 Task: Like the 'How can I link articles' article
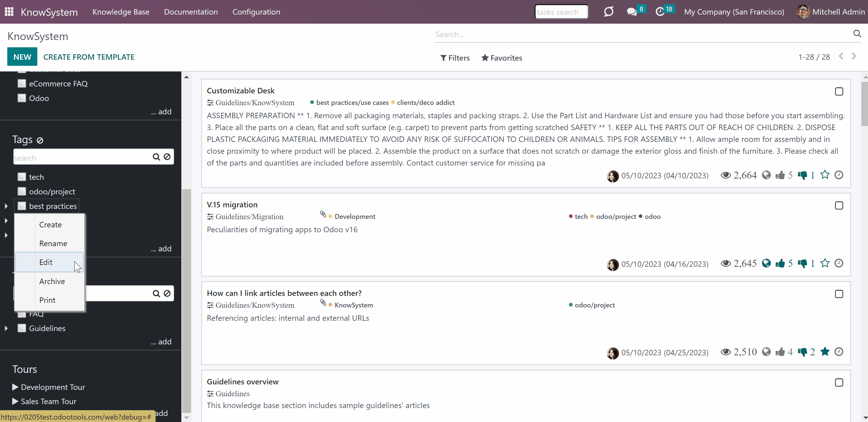pyautogui.click(x=780, y=352)
